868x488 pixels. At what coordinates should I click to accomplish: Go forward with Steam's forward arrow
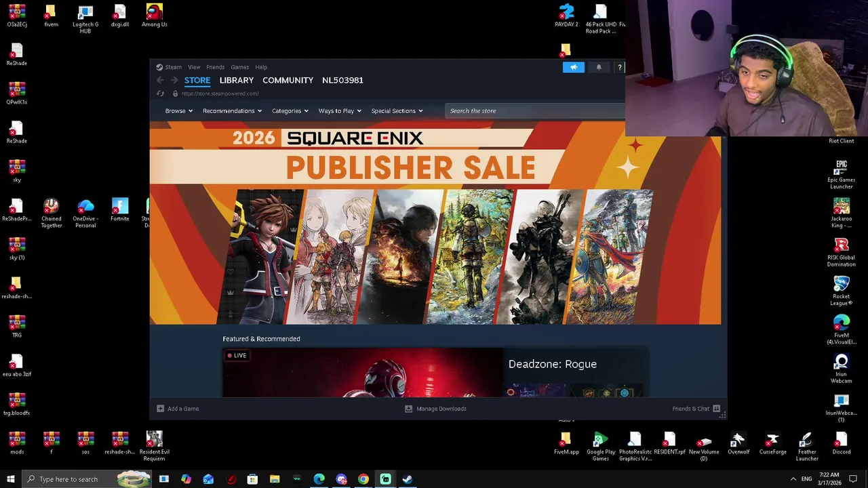pyautogui.click(x=174, y=80)
